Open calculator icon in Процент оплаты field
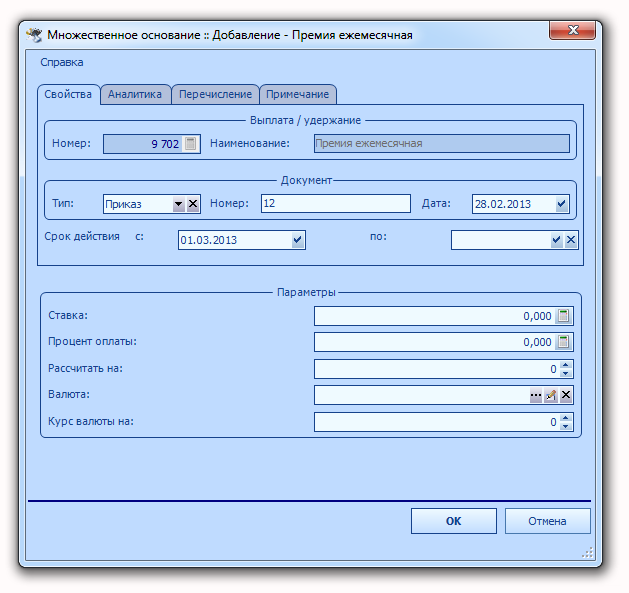Viewport: 629px width, 593px height. pos(564,342)
